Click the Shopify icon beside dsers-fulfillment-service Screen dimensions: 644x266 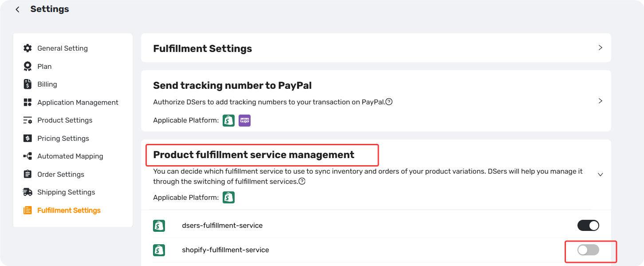159,226
